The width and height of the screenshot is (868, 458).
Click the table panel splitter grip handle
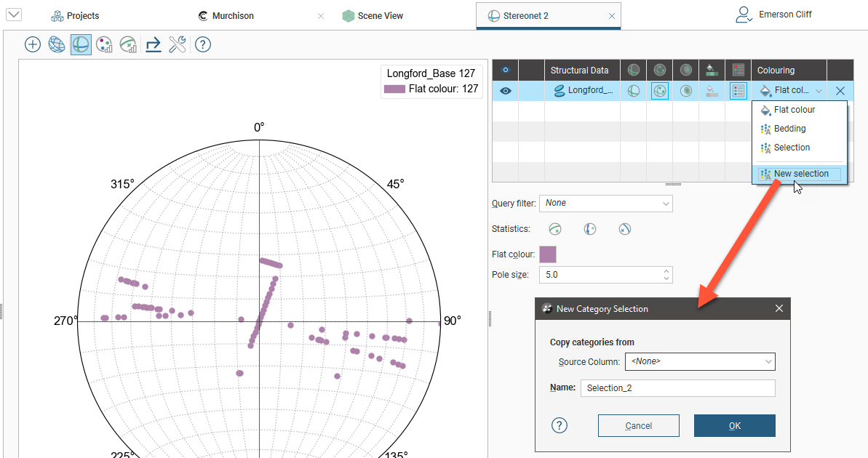coord(673,184)
